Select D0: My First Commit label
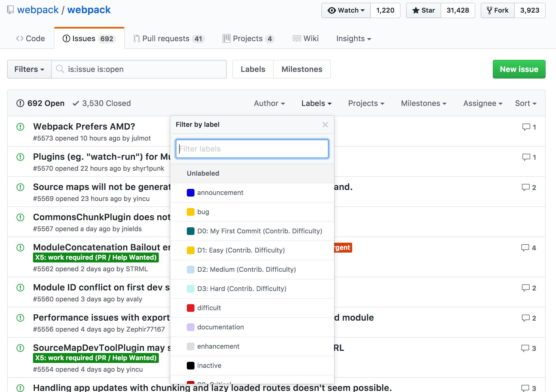Screen dimensions: 556x392 point(252,231)
